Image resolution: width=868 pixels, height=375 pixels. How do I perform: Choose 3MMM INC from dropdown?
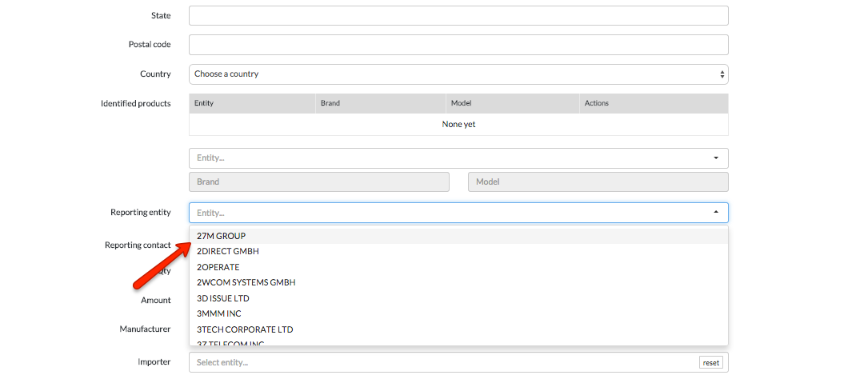point(218,314)
